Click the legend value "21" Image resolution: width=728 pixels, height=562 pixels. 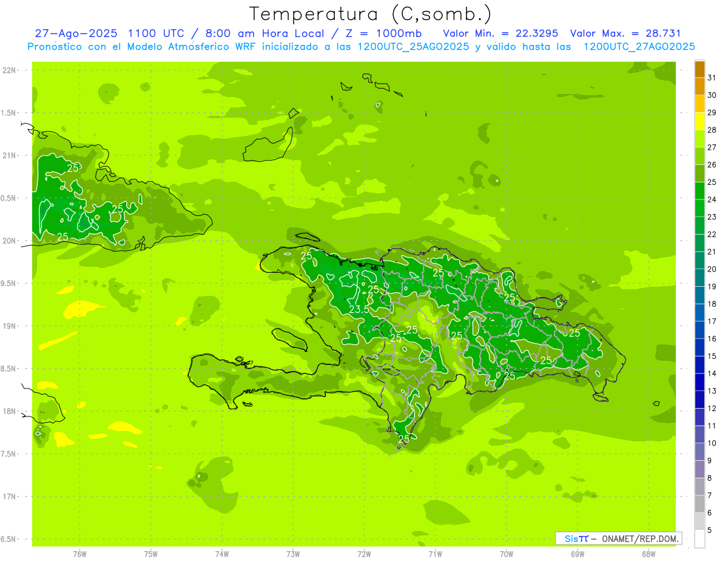pyautogui.click(x=712, y=252)
